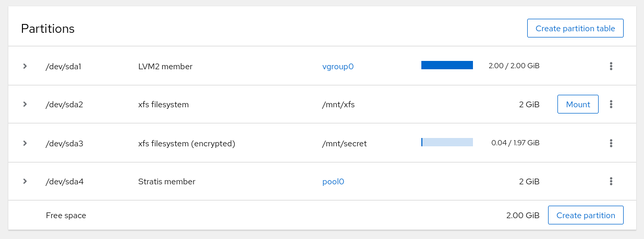
Task: Click the Create partition table button
Action: (x=575, y=29)
